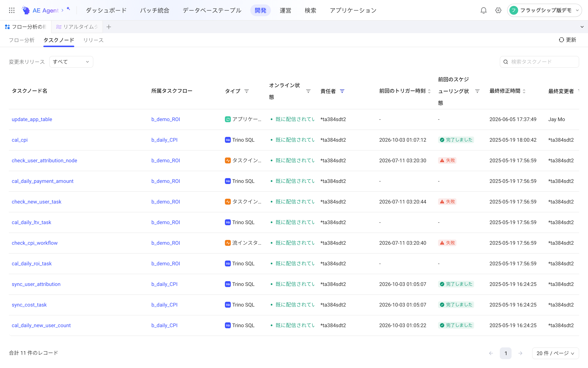Click sync_user_attribution completed status badge
588x368 pixels.
coord(456,284)
